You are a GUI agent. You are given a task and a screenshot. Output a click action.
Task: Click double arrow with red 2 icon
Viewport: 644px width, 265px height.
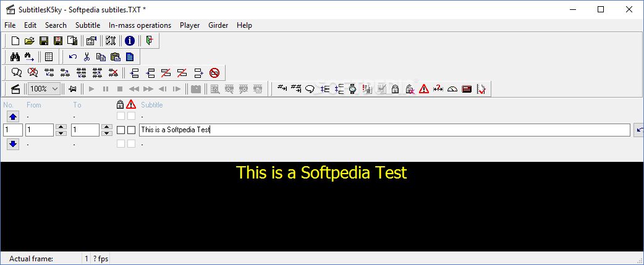coord(438,88)
